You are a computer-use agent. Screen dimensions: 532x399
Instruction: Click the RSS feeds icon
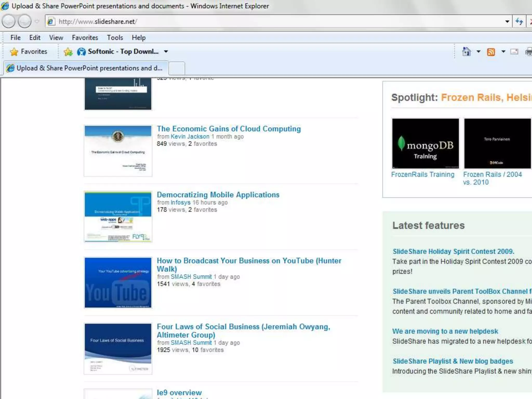click(x=491, y=52)
